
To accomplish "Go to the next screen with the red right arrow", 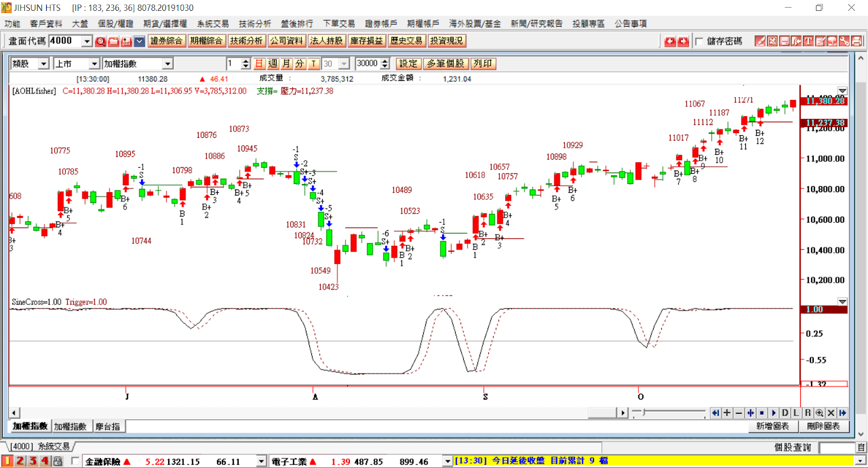I will [x=683, y=41].
